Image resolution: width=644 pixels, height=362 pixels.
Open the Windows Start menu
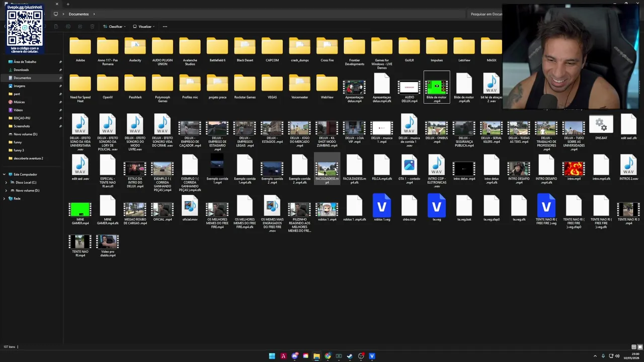(x=272, y=356)
